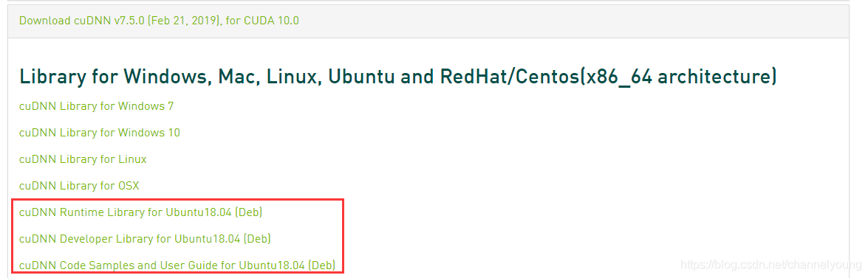
Task: Click '(Deb)' at end of Developer Library link
Action: [x=257, y=239]
